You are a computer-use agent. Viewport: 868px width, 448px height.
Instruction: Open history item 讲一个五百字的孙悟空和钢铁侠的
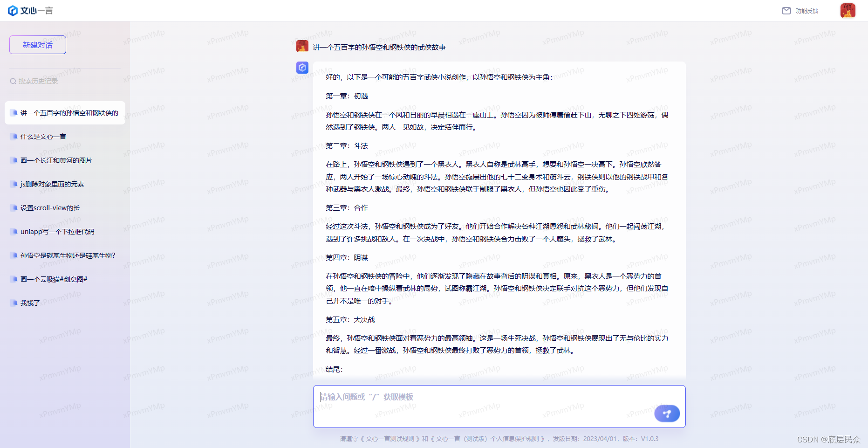[x=65, y=113]
